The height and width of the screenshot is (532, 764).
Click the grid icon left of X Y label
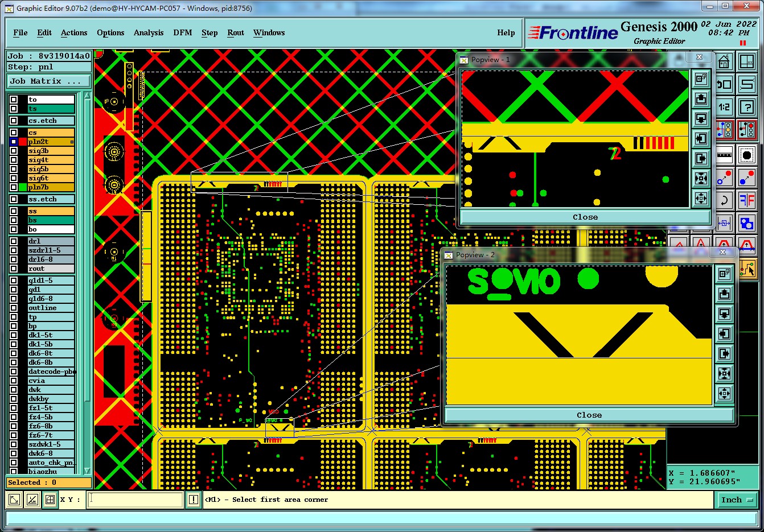point(50,500)
